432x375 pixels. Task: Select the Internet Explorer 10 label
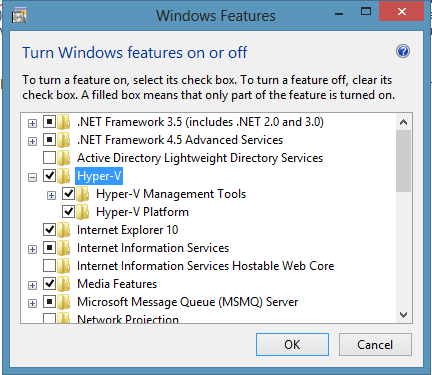(128, 230)
